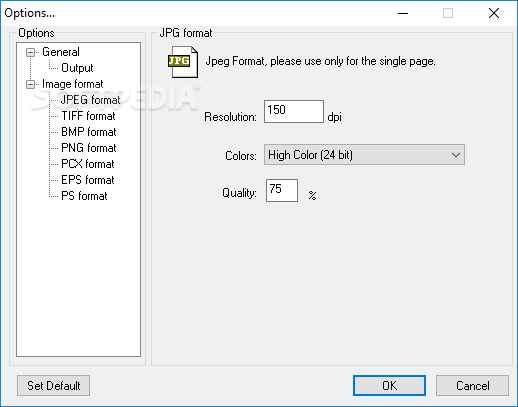This screenshot has height=407, width=518.
Task: Click the Resolution label
Action: (230, 117)
